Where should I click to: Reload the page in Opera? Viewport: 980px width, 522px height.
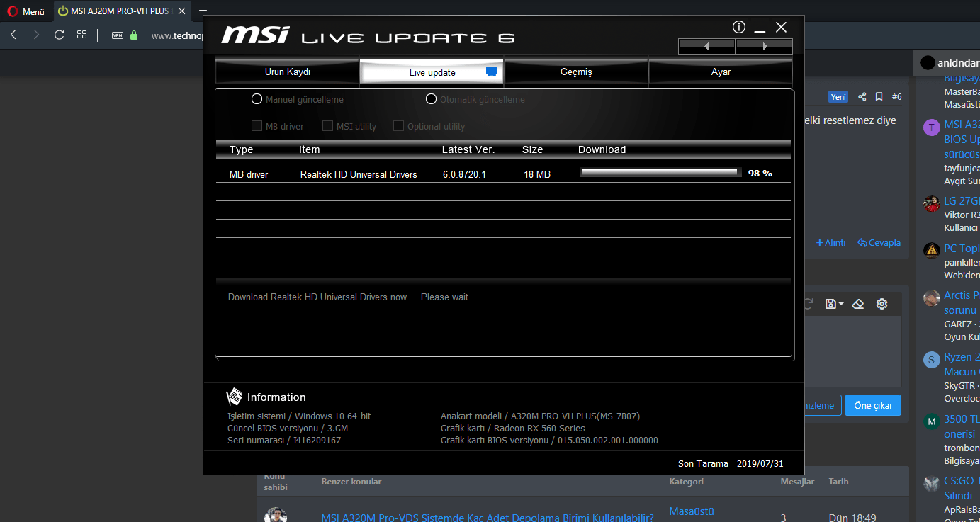click(59, 35)
